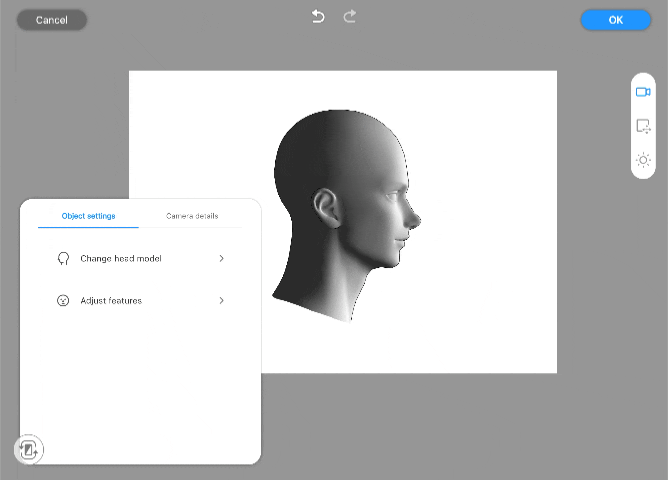Expand Adjust features chevron
The image size is (668, 480).
pos(222,301)
